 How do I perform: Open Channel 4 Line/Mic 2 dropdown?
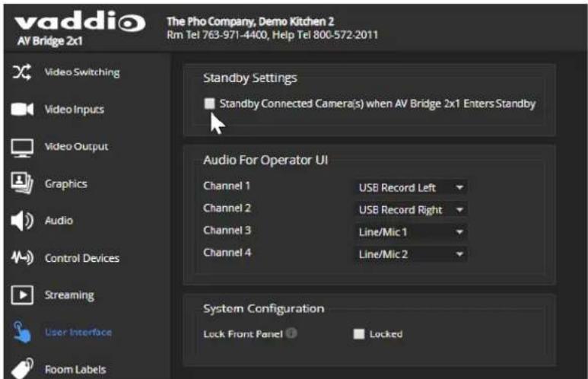[411, 254]
